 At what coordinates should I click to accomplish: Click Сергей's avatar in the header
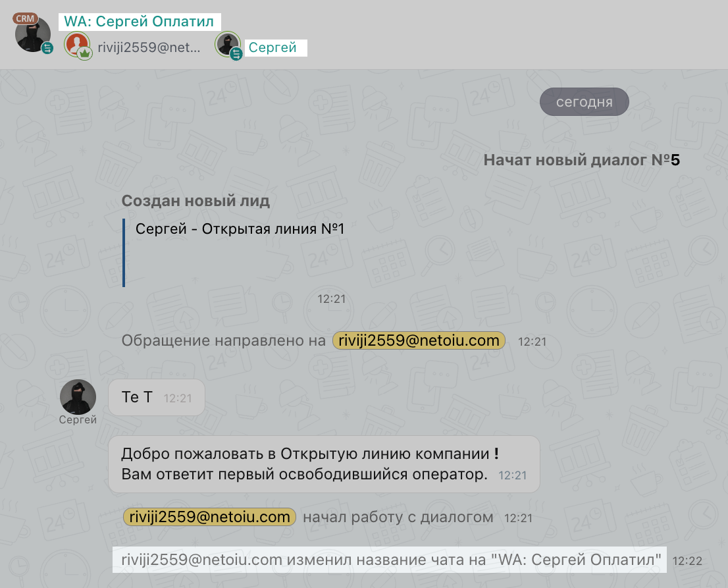228,45
